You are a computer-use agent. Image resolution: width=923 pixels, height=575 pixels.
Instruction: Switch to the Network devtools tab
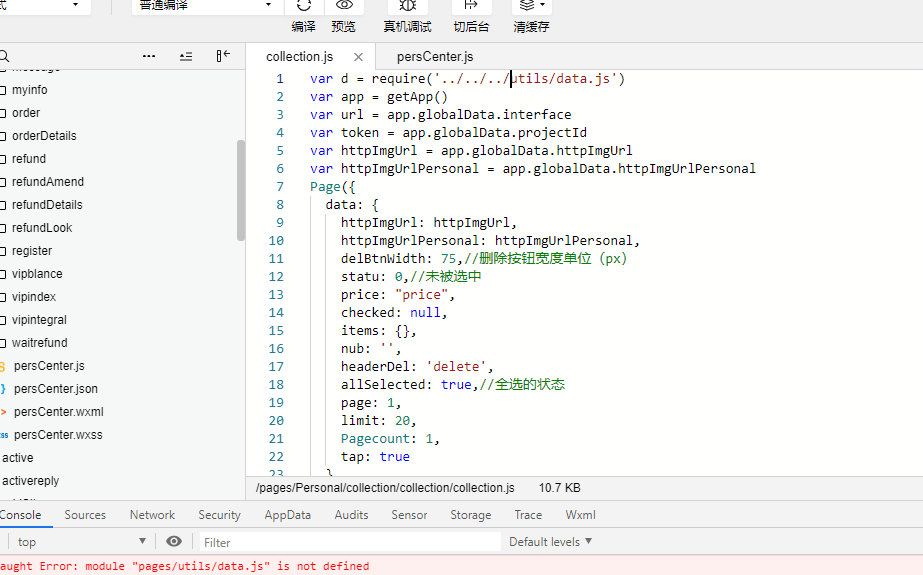[152, 515]
